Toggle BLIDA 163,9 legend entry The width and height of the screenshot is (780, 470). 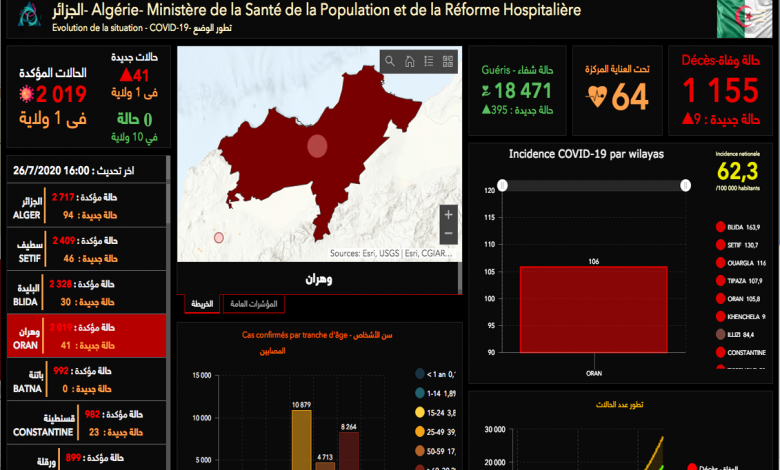click(x=738, y=227)
